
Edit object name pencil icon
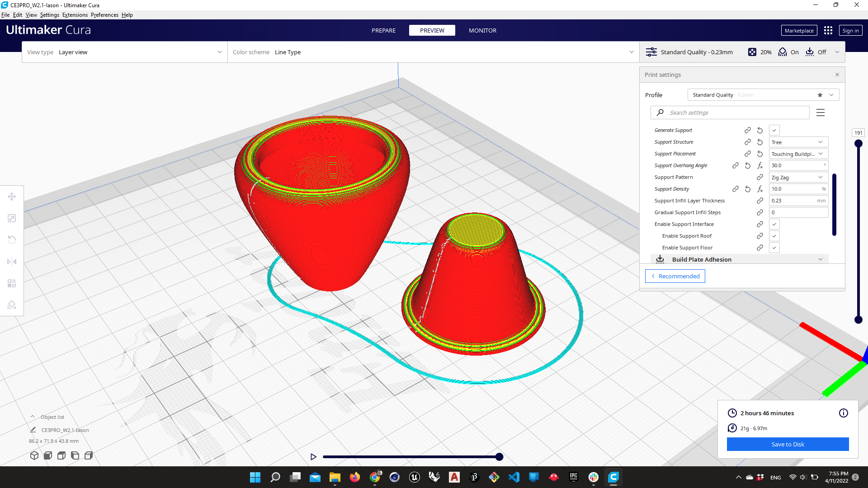point(33,430)
